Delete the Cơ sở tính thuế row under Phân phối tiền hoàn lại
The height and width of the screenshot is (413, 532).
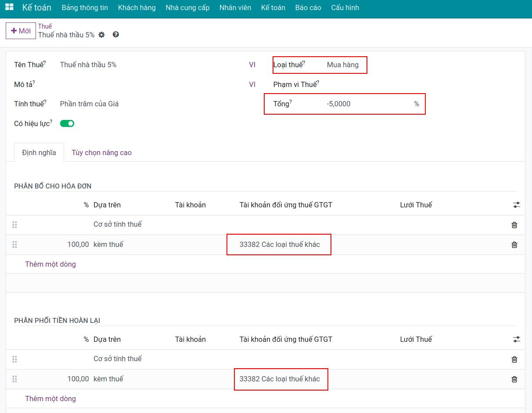click(514, 359)
